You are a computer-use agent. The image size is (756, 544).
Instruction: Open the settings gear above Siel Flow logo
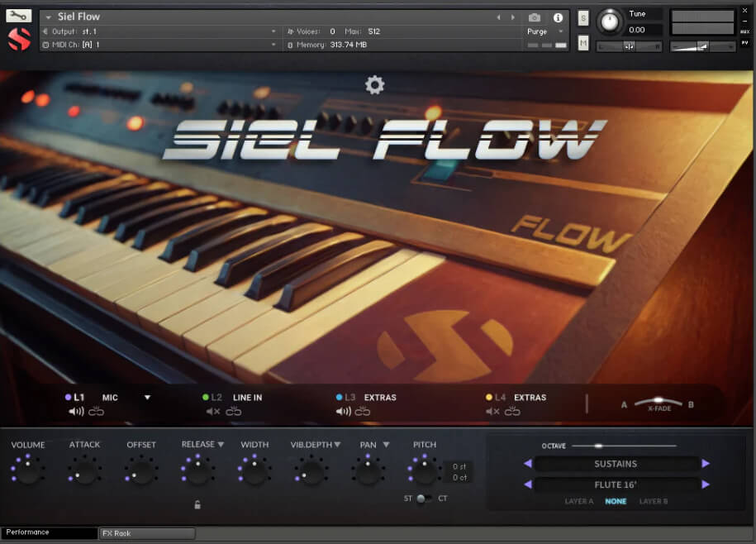coord(374,85)
